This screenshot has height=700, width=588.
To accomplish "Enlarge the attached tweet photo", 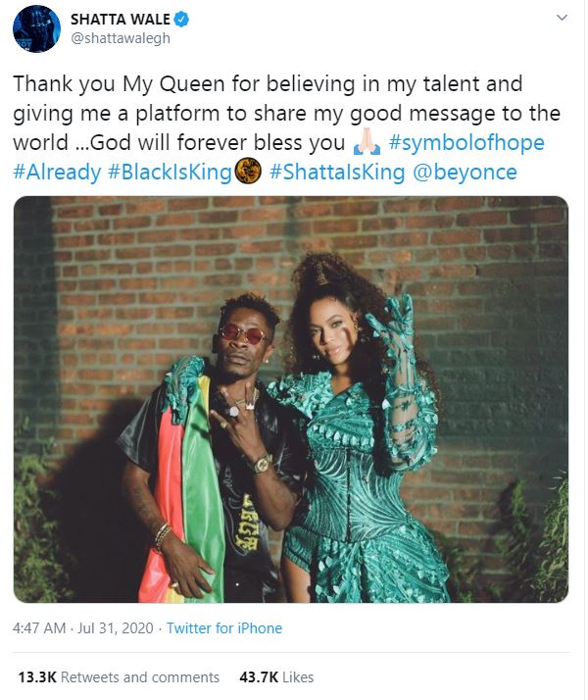I will [x=291, y=400].
